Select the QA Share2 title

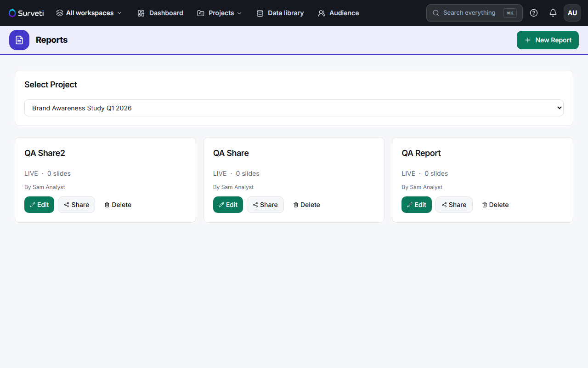pos(45,153)
